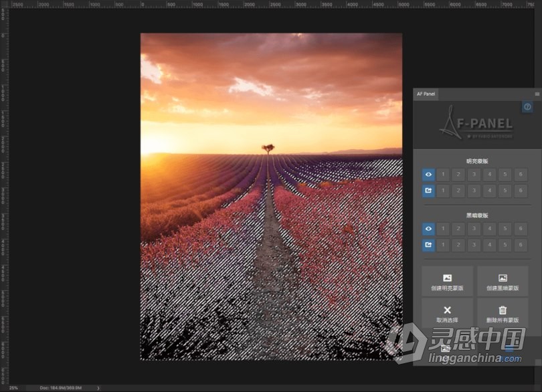Preview bright mask 3 in the eye row
The image size is (542, 392).
[474, 175]
